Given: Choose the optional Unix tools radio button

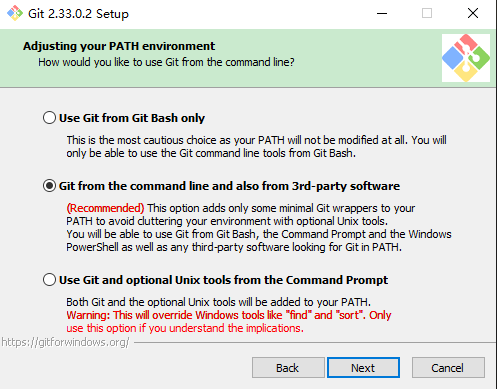Looking at the screenshot, I should (49, 280).
